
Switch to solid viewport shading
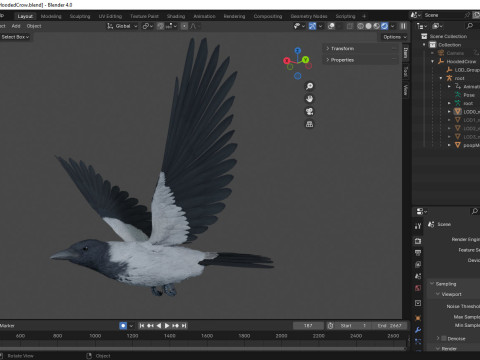(368, 26)
